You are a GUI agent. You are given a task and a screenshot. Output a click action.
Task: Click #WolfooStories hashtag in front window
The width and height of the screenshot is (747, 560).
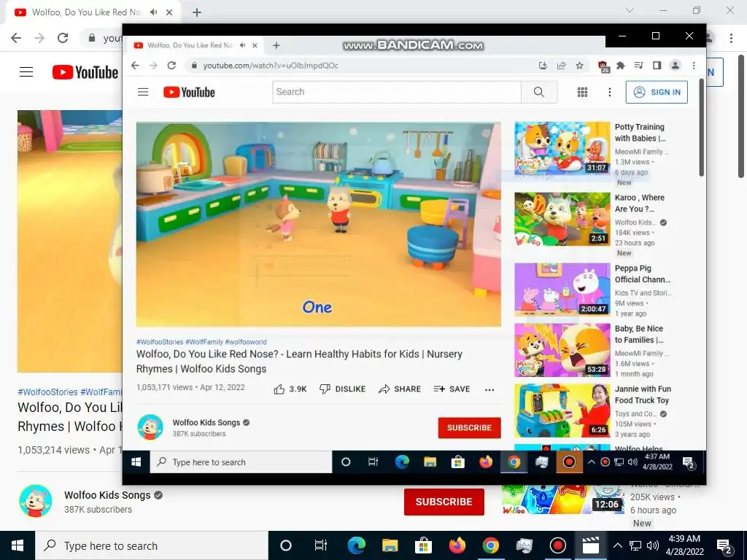coord(160,342)
